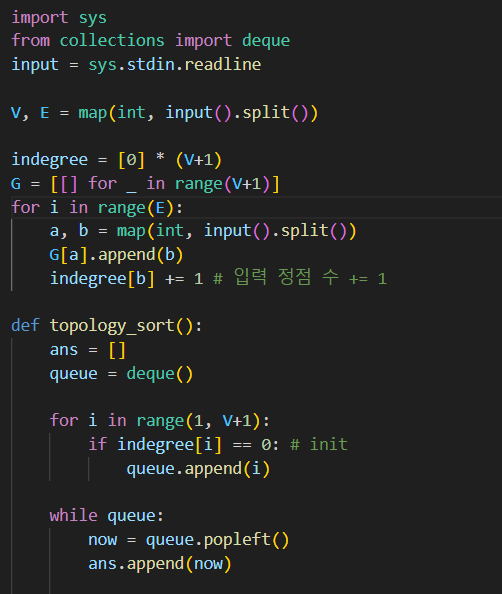Click 'if indegree[i] == 0:' condition
The height and width of the screenshot is (594, 502).
point(184,444)
